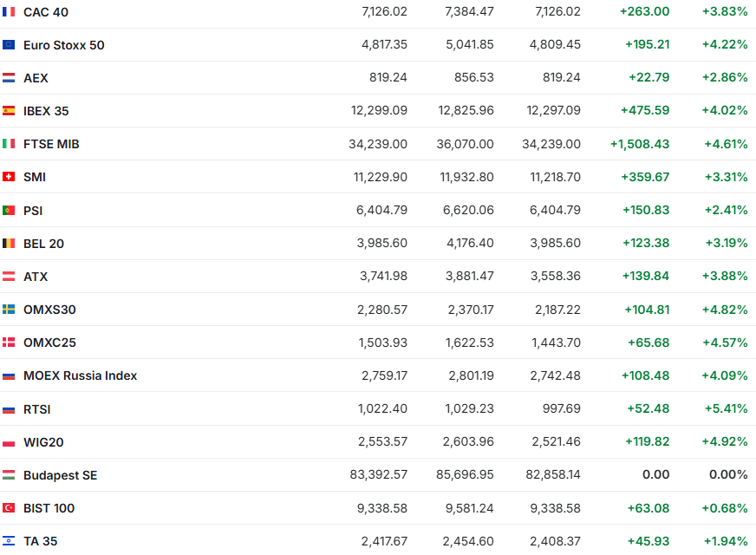The image size is (756, 555).
Task: Go to the RTSI index link
Action: [37, 409]
